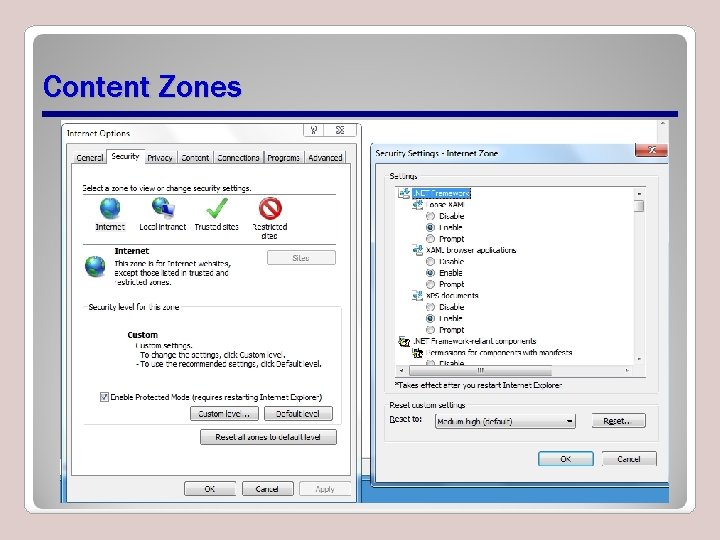Select Disable under XPS documents
Viewport: 720px width, 540px height.
pyautogui.click(x=430, y=307)
